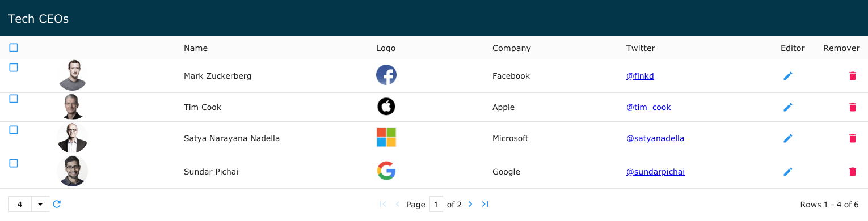The height and width of the screenshot is (221, 868).
Task: Click the Facebook logo icon
Action: point(386,75)
